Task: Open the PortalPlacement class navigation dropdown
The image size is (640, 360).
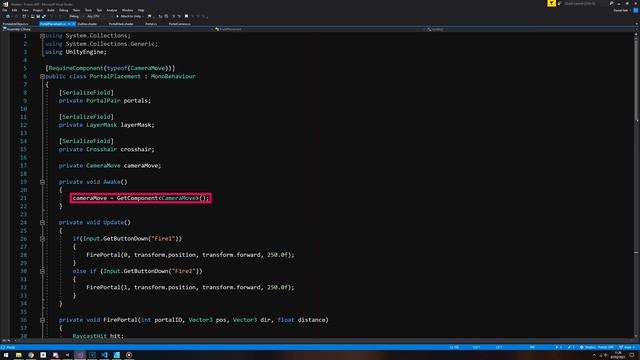Action: point(320,29)
